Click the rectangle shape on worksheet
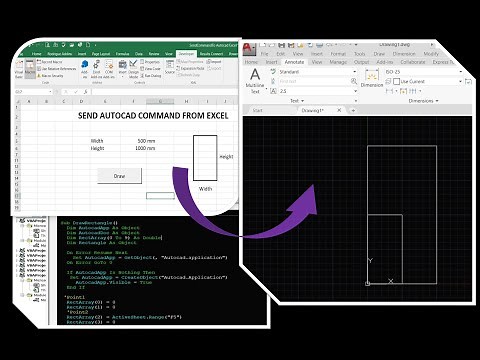 point(205,158)
